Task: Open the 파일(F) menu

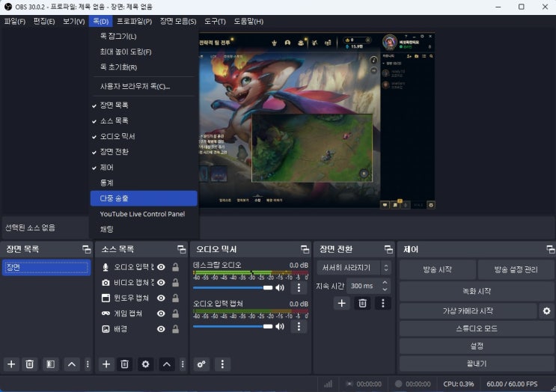Action: 15,21
